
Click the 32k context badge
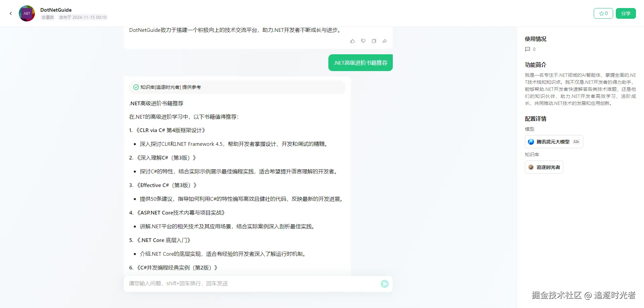[x=576, y=142]
